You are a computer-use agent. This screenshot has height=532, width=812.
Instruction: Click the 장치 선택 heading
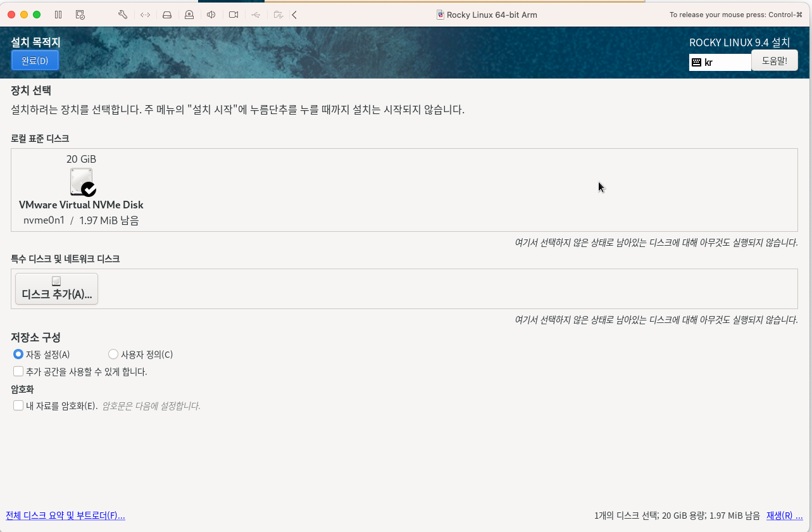31,90
